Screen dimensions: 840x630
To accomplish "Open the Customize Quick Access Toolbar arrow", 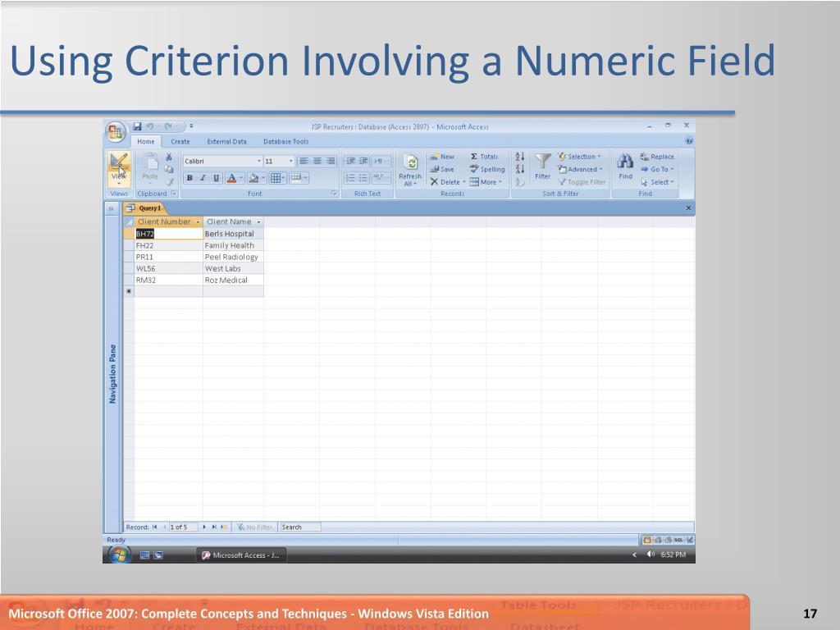I will (191, 126).
